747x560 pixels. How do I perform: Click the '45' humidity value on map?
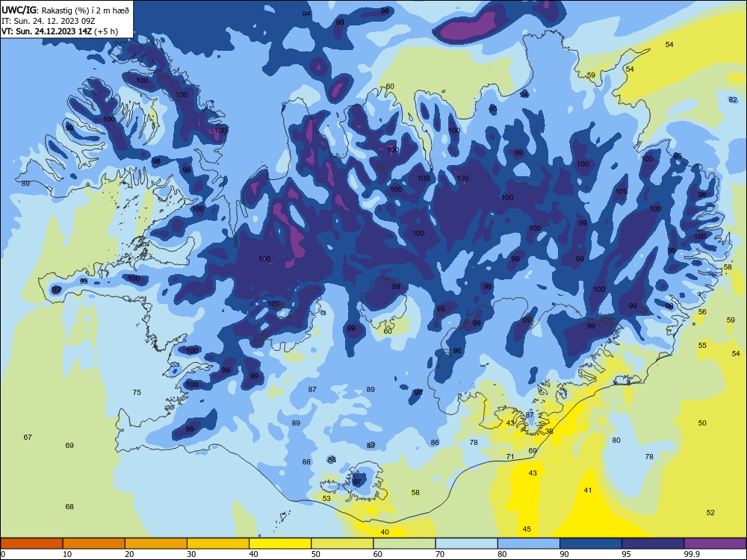click(x=527, y=529)
